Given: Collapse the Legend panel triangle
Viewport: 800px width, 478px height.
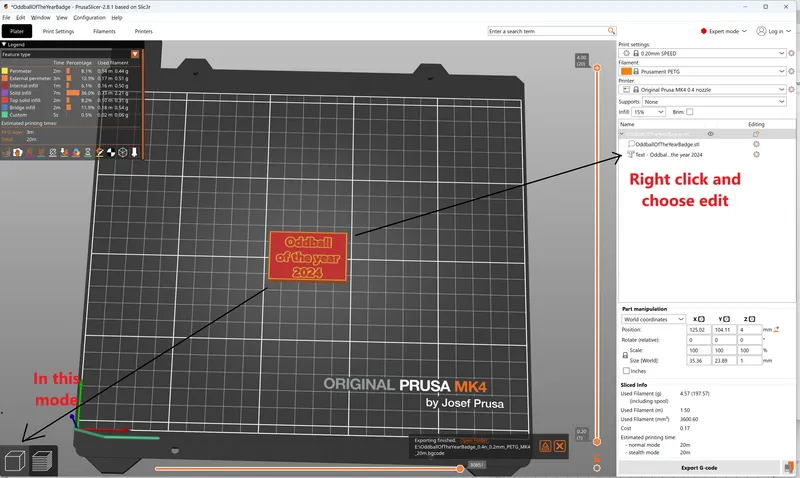Looking at the screenshot, I should coord(4,44).
